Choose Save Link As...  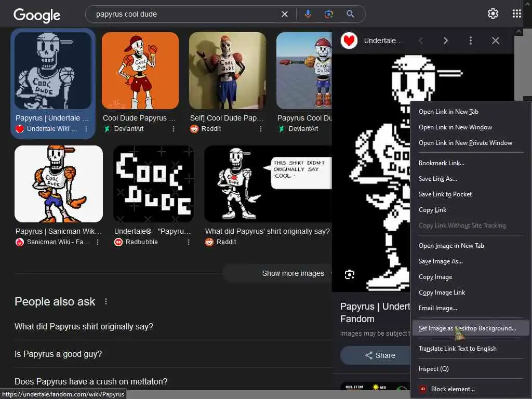(470, 179)
